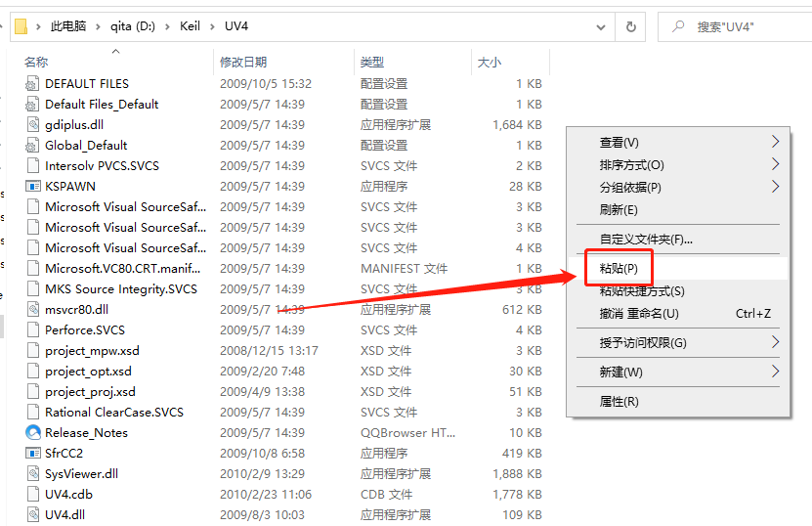This screenshot has height=526, width=812.
Task: Choose 粘贴快捷方式(S) menu entry
Action: click(x=679, y=290)
